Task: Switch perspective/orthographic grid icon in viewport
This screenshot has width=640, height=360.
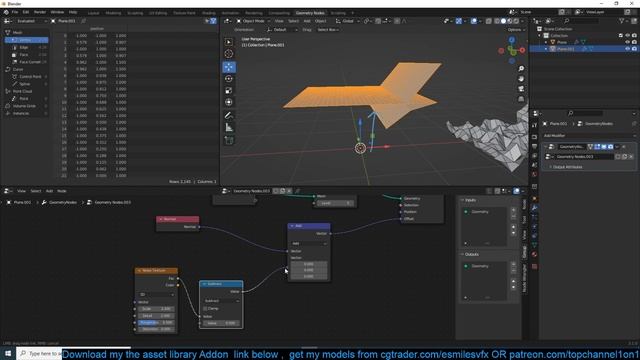Action: (x=521, y=99)
